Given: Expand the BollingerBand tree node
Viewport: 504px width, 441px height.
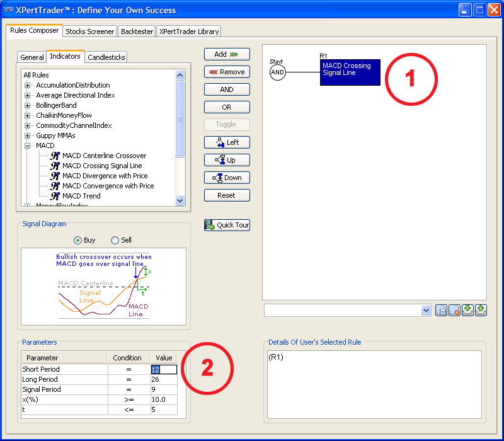Looking at the screenshot, I should (28, 105).
